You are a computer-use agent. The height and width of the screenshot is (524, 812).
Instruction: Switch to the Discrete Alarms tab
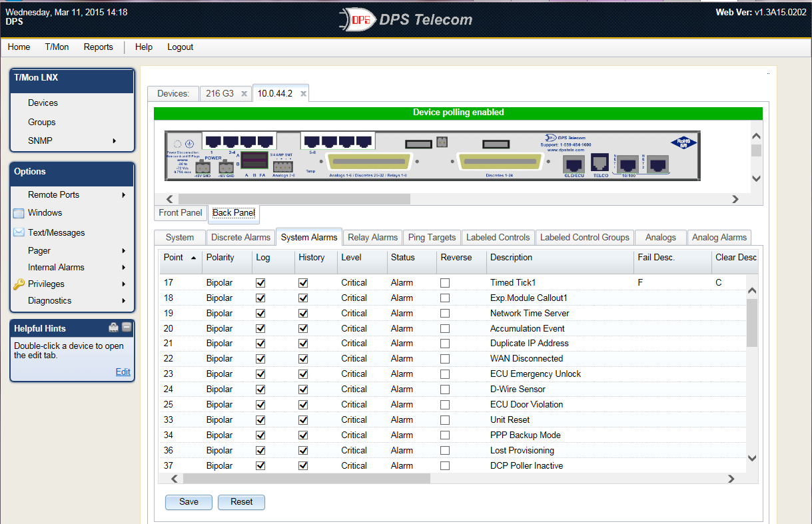(x=240, y=238)
